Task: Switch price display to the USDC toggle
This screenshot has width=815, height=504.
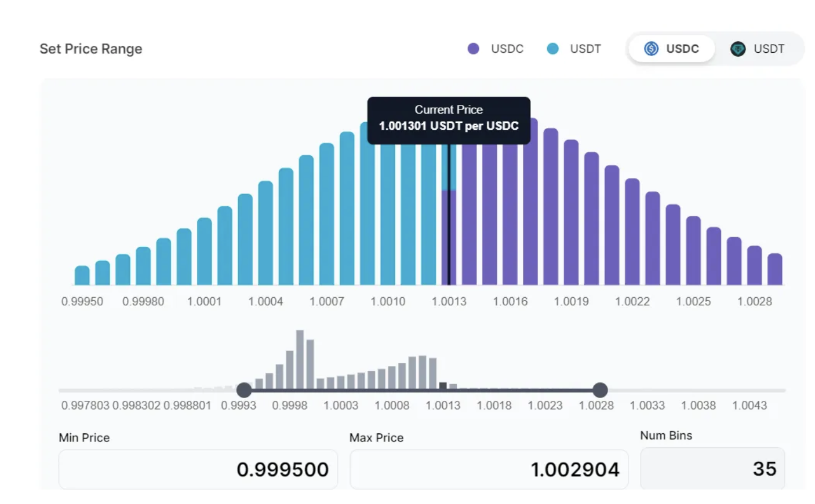Action: (x=671, y=49)
